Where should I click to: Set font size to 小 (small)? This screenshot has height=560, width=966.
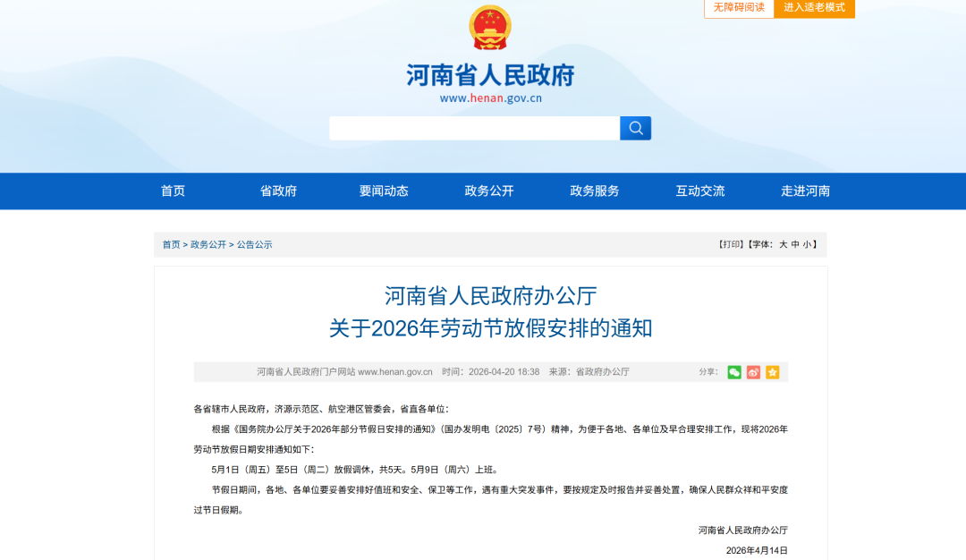pos(807,244)
